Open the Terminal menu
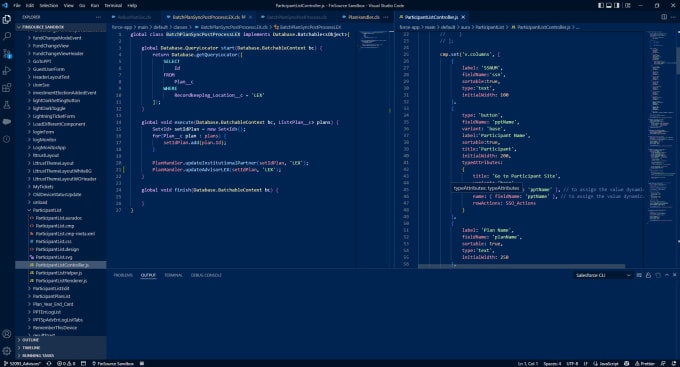 click(x=113, y=6)
